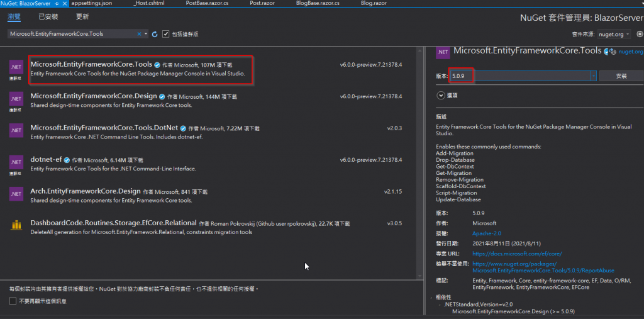
Task: Click the .NET icon of dotnet-ef package
Action: click(x=16, y=162)
